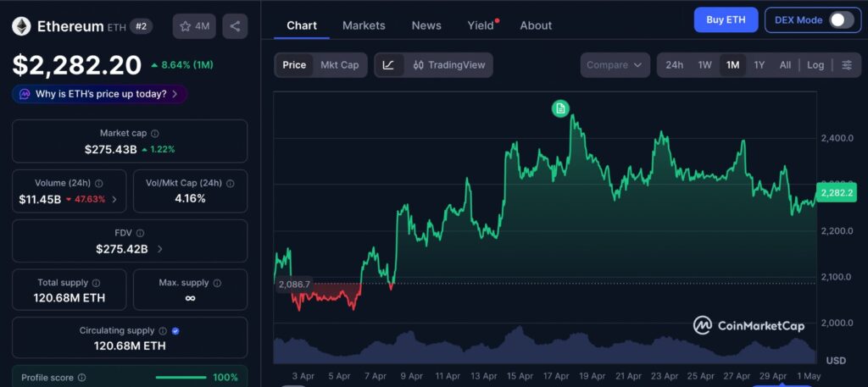This screenshot has width=868, height=387.
Task: Open Profile score info icon
Action: click(x=81, y=378)
